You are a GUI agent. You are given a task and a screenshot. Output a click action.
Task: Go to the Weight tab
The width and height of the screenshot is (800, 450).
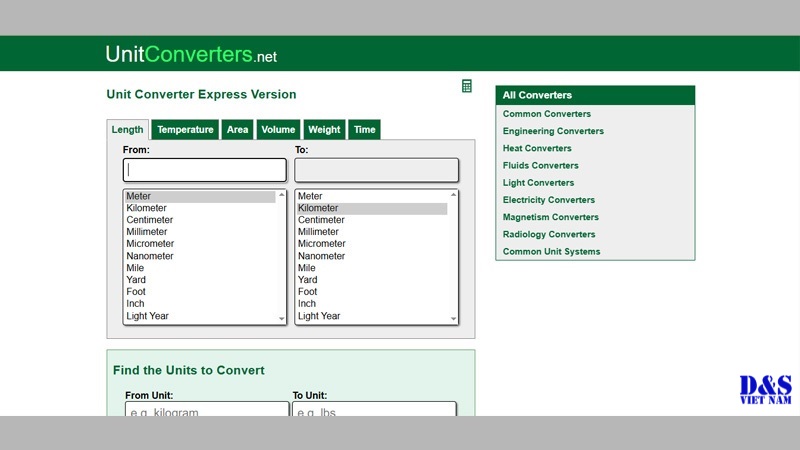tap(324, 130)
